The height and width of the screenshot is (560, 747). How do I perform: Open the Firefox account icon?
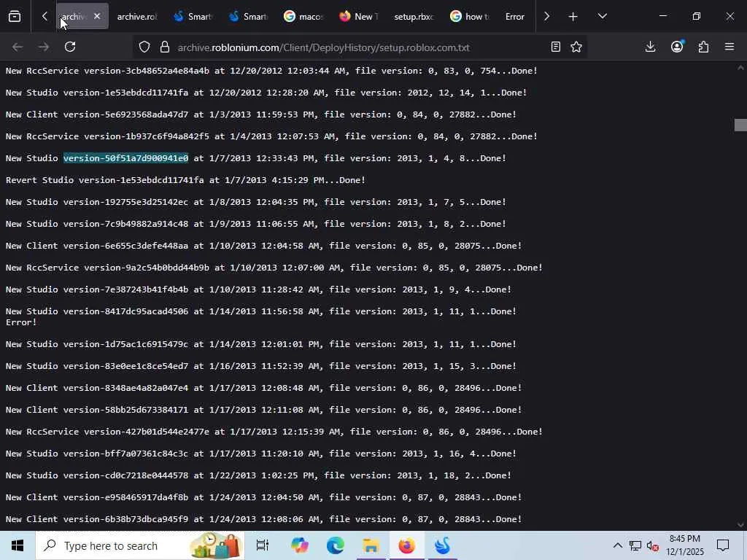[x=677, y=47]
